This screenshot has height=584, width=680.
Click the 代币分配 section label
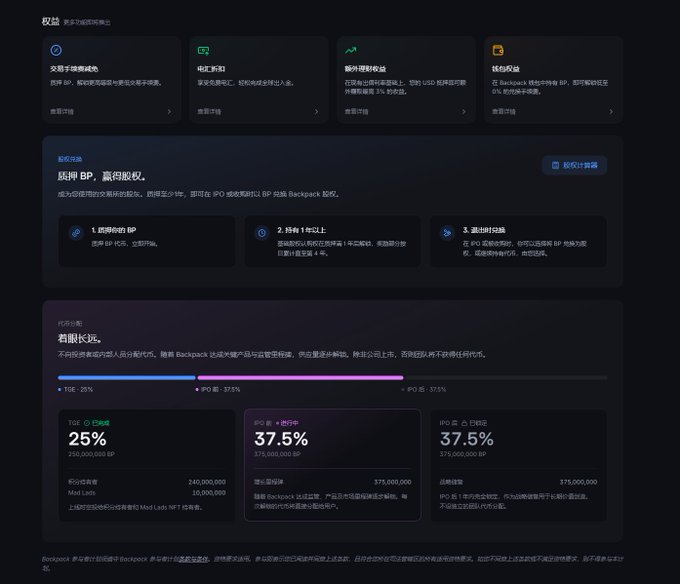pyautogui.click(x=70, y=323)
